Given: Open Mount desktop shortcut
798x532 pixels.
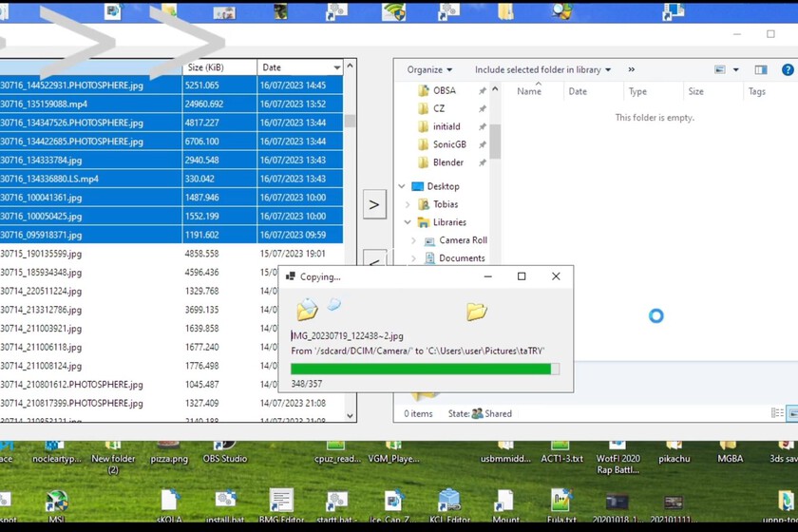Looking at the screenshot, I should tap(505, 506).
